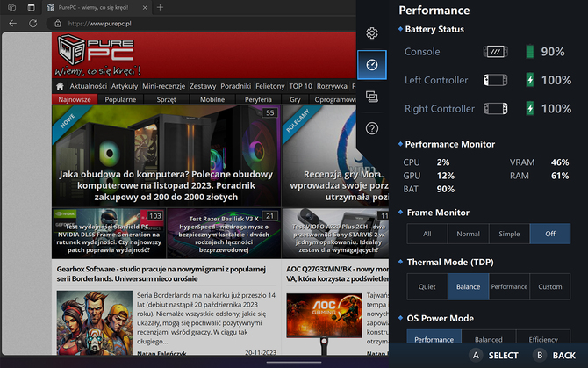Open new browser tab with plus
588x368 pixels.
(x=160, y=7)
